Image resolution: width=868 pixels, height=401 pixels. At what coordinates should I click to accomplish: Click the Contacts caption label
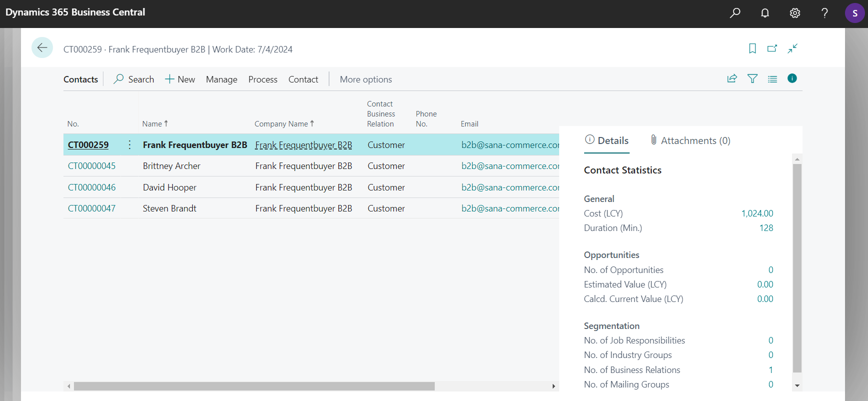coord(80,79)
